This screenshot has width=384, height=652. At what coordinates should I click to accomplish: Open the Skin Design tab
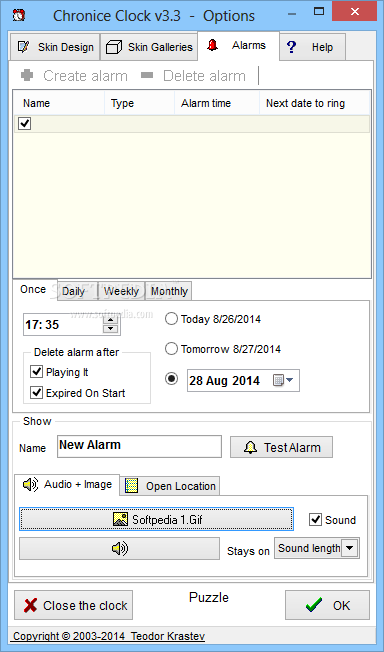(x=55, y=47)
